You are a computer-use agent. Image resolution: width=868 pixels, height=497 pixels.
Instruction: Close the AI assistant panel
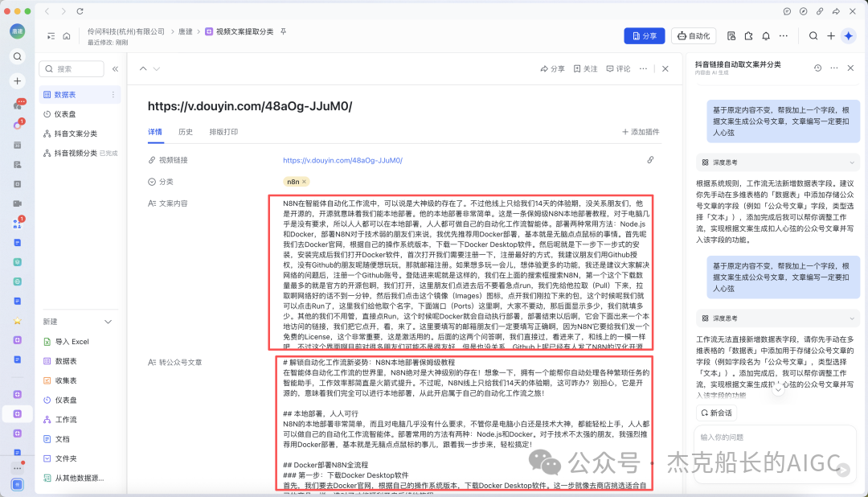[851, 68]
